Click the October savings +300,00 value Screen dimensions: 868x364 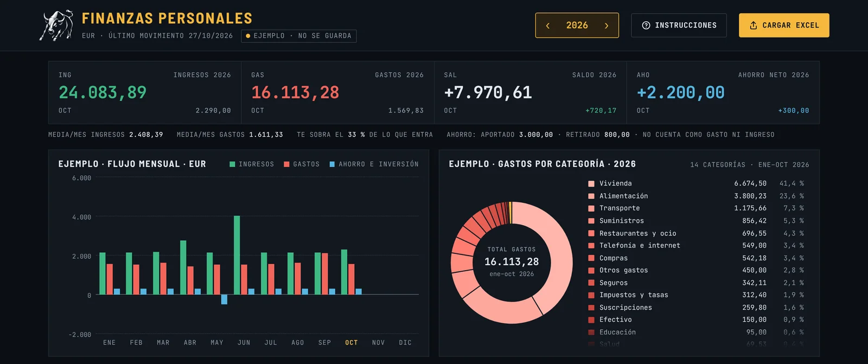coord(794,111)
